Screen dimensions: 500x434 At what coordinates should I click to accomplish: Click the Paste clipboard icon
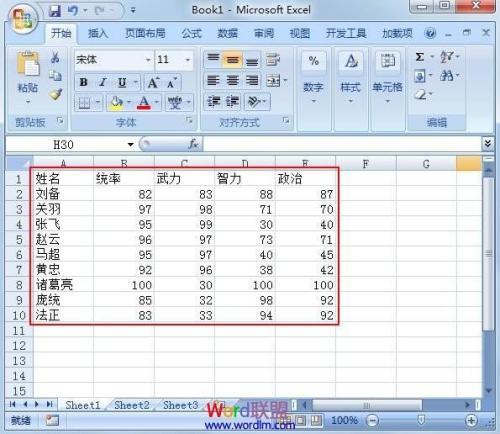[28, 63]
